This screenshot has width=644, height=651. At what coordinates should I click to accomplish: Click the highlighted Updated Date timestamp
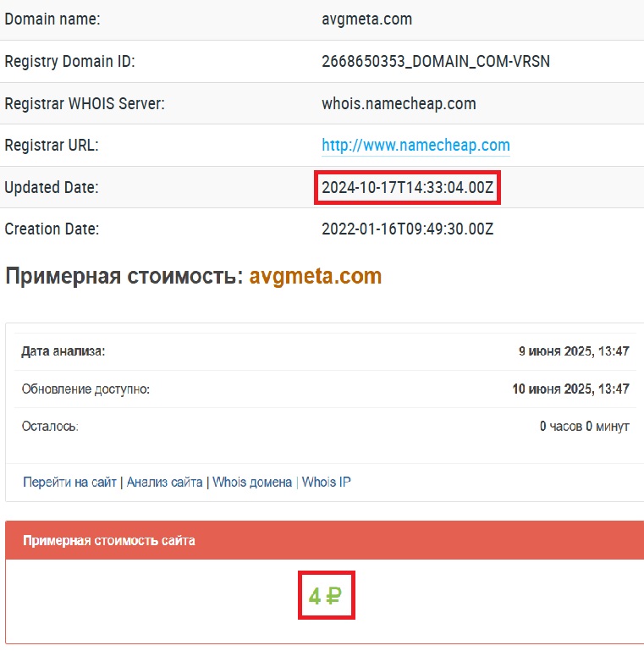pos(408,188)
